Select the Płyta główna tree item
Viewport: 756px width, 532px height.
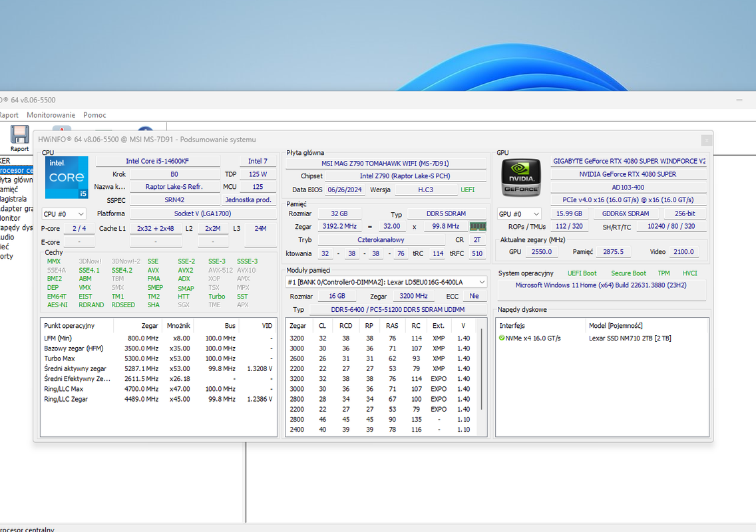pyautogui.click(x=17, y=180)
